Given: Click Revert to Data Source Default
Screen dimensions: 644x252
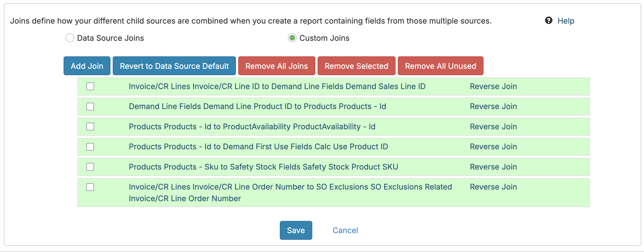Looking at the screenshot, I should point(174,66).
